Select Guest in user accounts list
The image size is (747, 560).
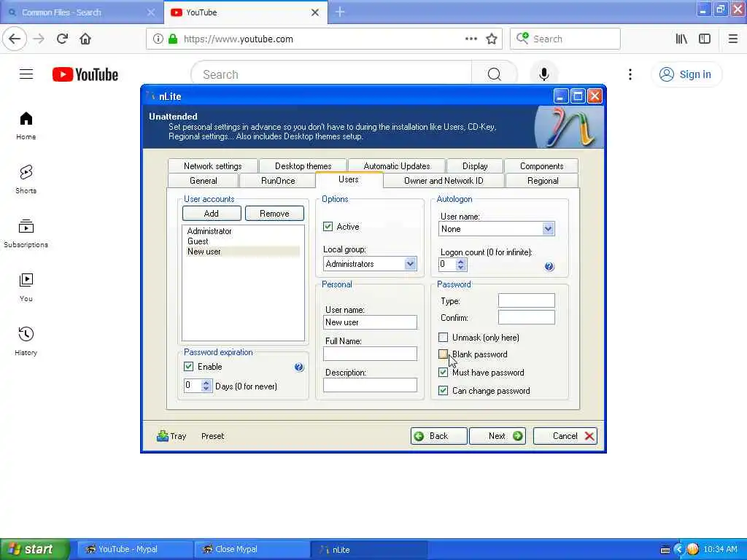coord(198,241)
